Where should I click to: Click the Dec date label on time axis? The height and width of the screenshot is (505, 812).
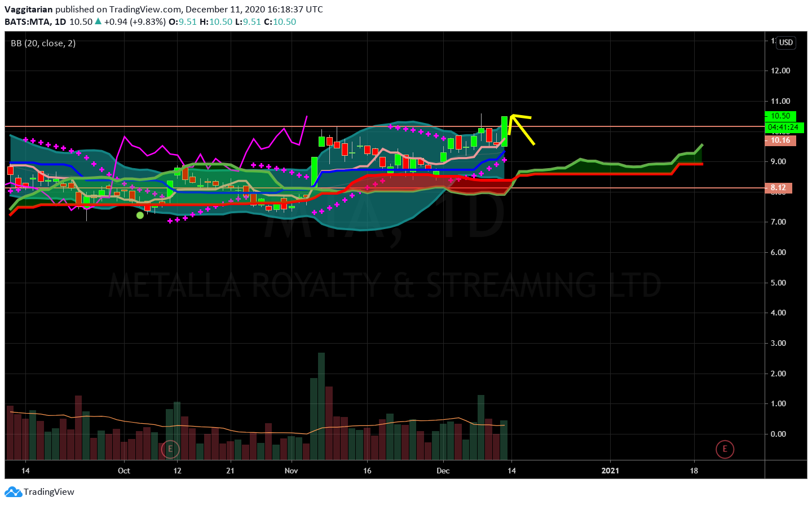443,471
